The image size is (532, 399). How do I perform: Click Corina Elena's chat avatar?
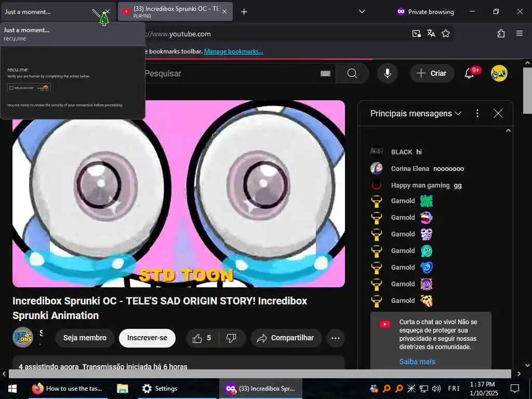point(376,168)
